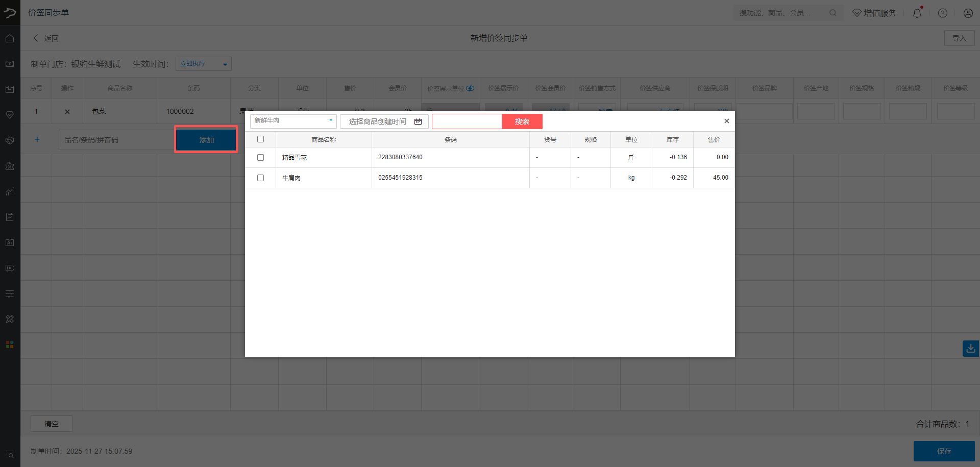Click the 返回 back link

(x=46, y=38)
